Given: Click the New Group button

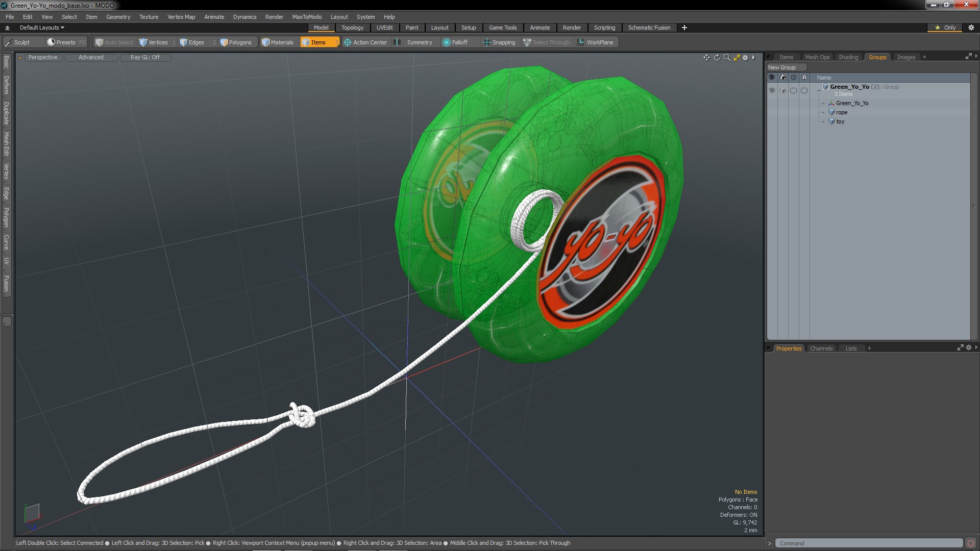Looking at the screenshot, I should 786,67.
